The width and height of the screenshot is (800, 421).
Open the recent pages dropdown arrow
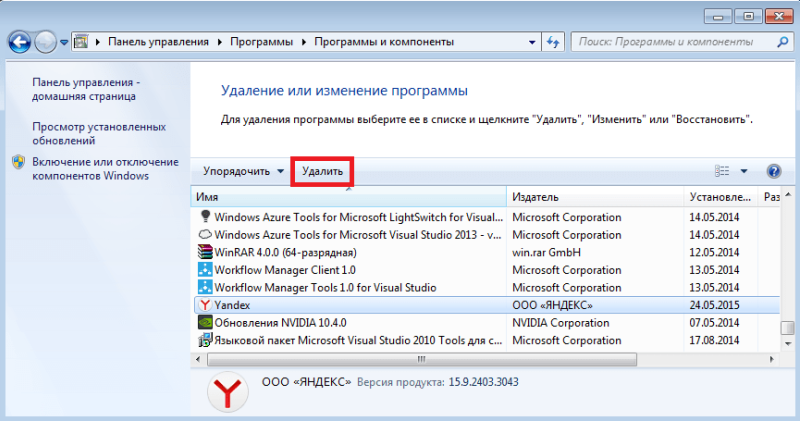64,42
